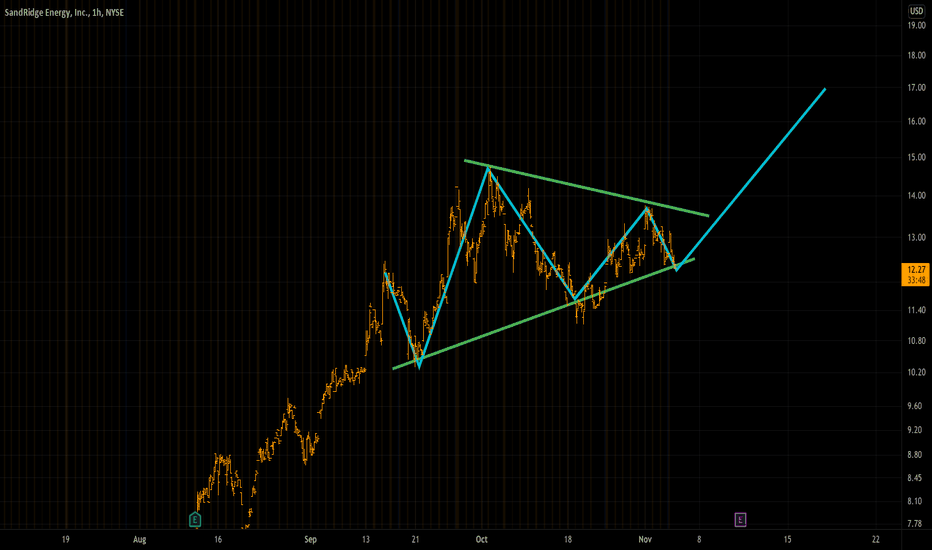Click the purple 'L' event marker icon

[x=740, y=520]
